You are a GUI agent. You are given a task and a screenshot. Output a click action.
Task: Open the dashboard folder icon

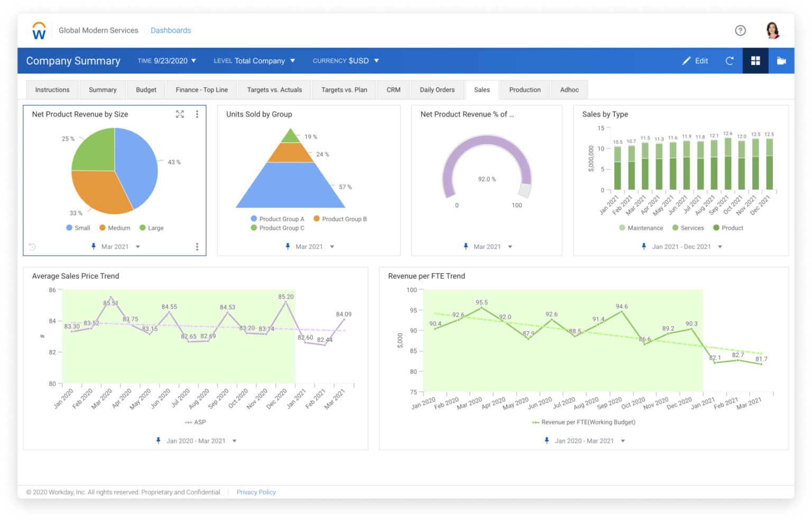(781, 60)
